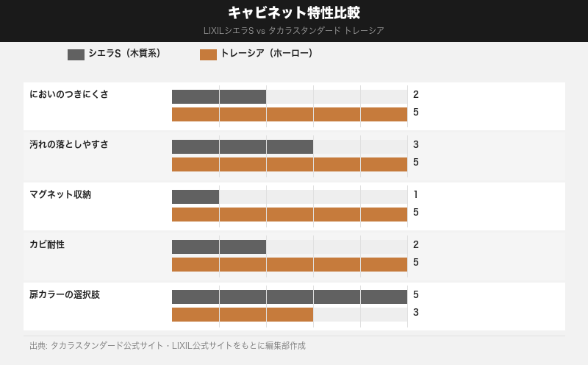This screenshot has width=588, height=365.
Task: Click the カビ耐性 row label
Action: [47, 244]
